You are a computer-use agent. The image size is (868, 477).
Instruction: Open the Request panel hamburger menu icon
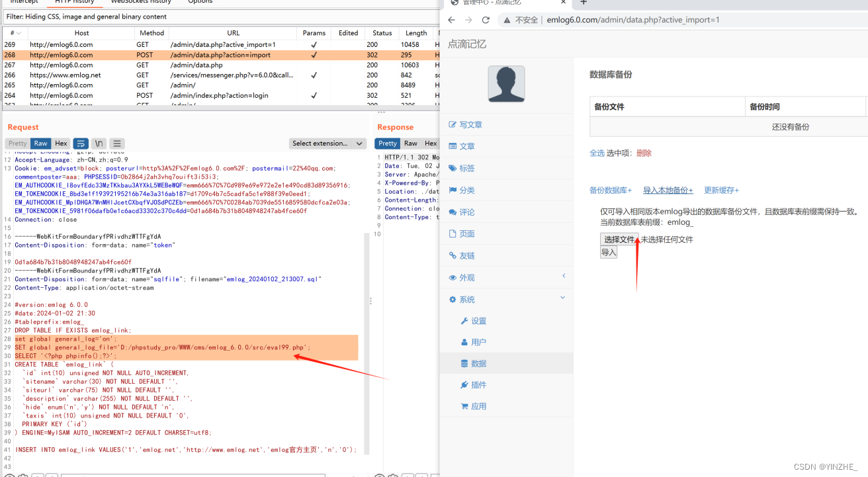point(117,144)
